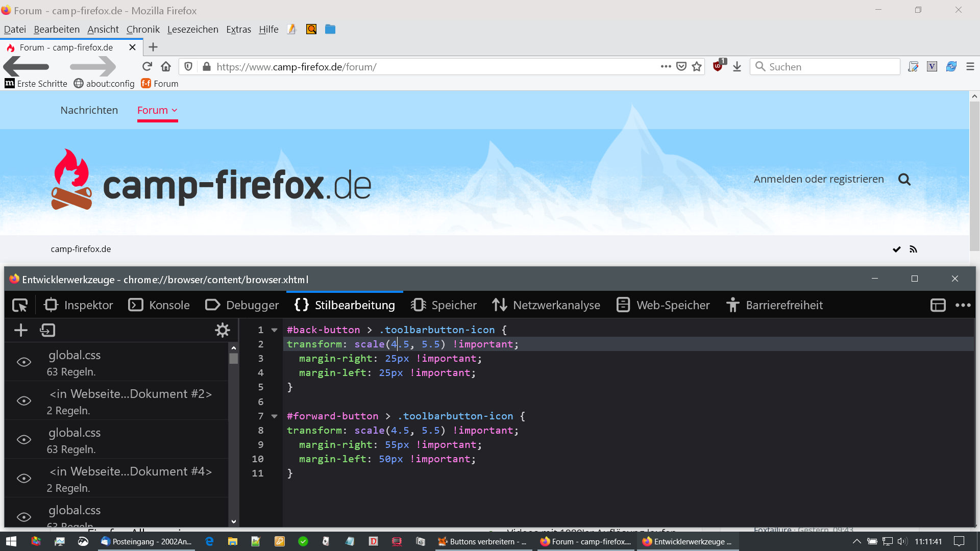Image resolution: width=980 pixels, height=551 pixels.
Task: Collapse the #forward-button rule on line 7
Action: 275,416
